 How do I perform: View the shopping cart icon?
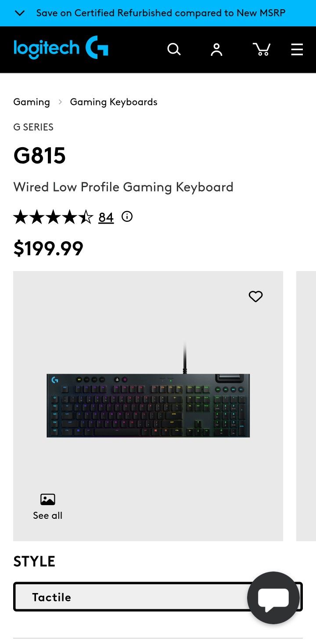(262, 49)
